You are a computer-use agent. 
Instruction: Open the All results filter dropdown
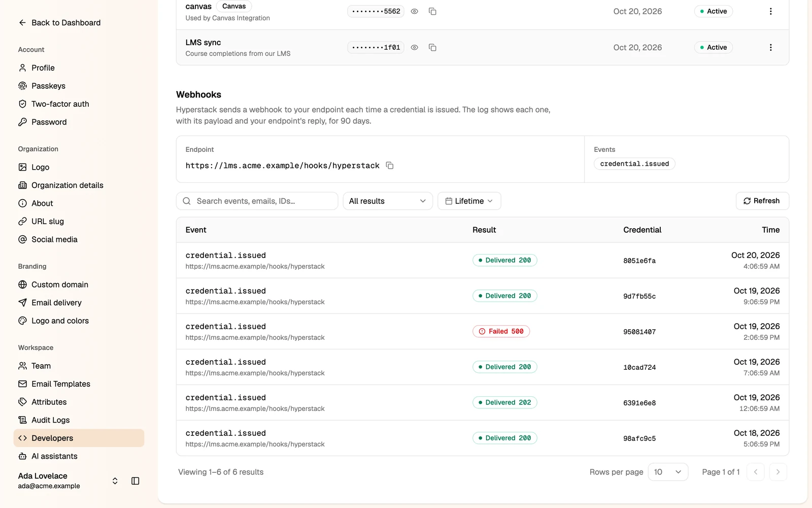pyautogui.click(x=388, y=201)
